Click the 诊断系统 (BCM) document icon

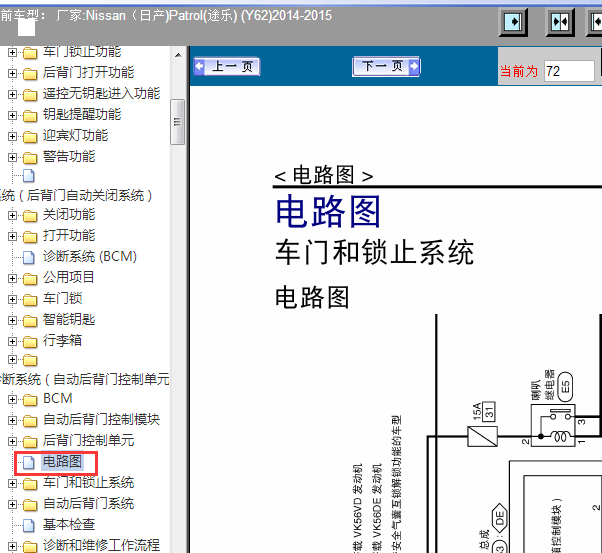(x=29, y=257)
